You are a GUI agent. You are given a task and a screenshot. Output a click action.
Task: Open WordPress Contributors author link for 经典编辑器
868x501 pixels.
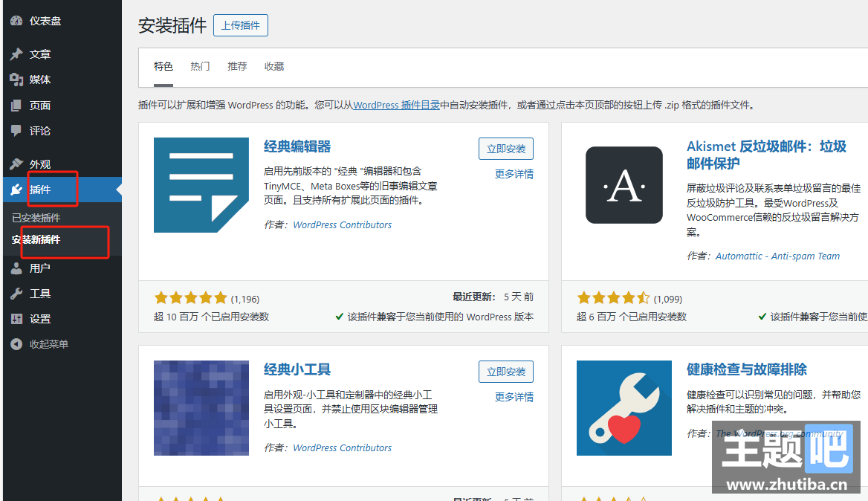coord(342,224)
